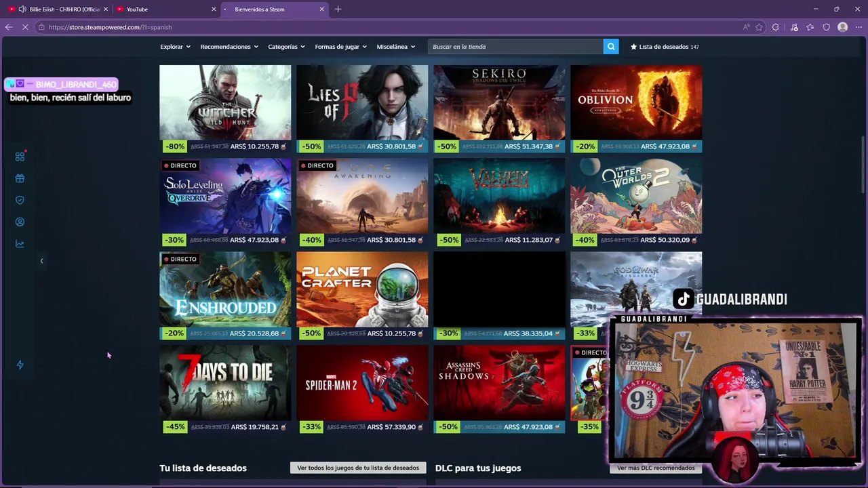The height and width of the screenshot is (488, 868).
Task: Open the read aloud option
Action: (x=746, y=27)
